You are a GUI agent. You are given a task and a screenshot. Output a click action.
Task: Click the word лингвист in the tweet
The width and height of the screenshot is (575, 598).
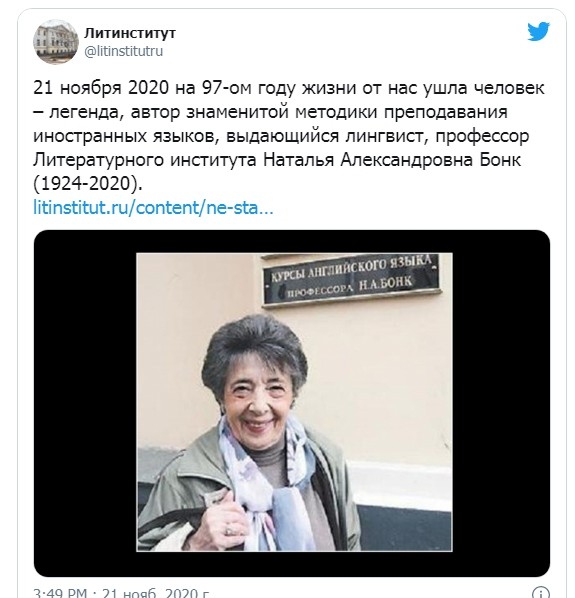click(386, 136)
